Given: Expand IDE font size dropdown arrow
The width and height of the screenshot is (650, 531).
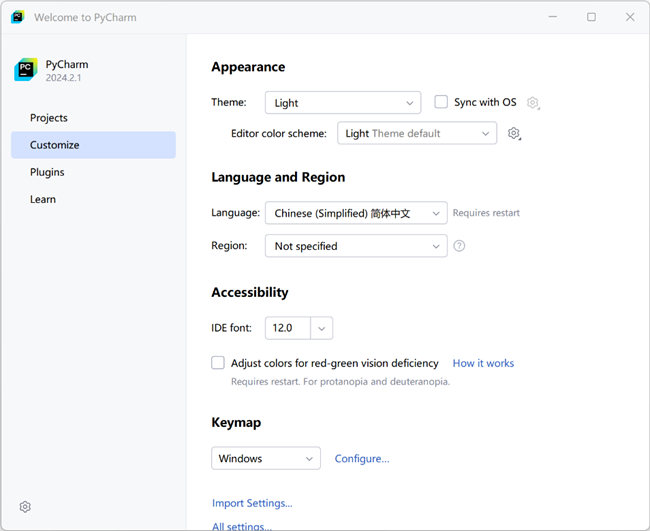Looking at the screenshot, I should [x=322, y=328].
